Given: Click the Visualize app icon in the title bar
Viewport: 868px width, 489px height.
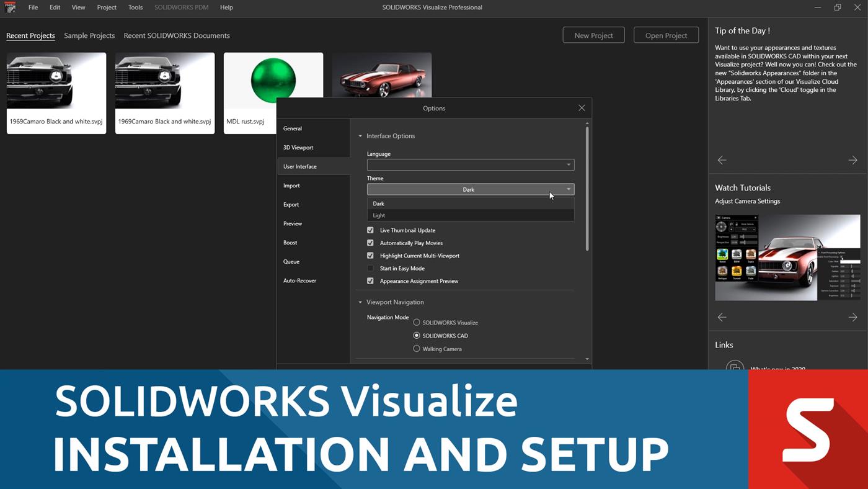Looking at the screenshot, I should click(x=9, y=7).
